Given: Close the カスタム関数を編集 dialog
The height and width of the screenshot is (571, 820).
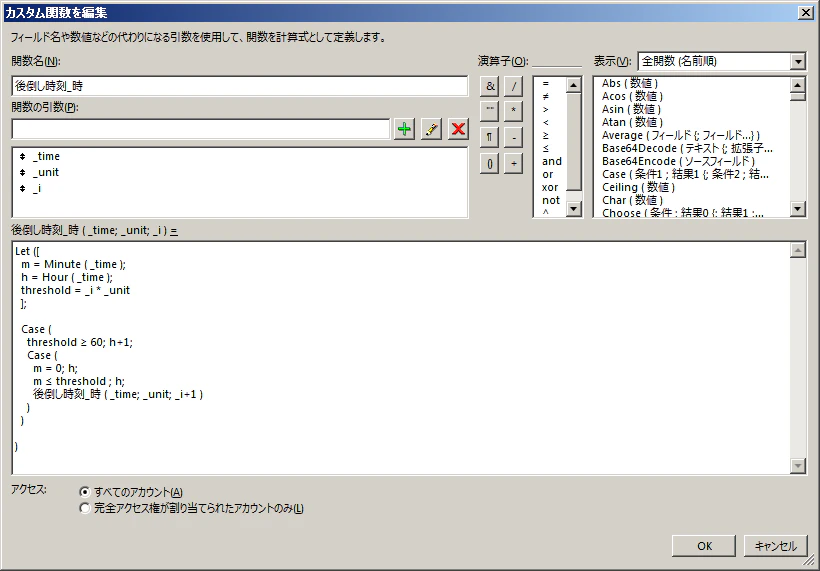Looking at the screenshot, I should pos(806,13).
